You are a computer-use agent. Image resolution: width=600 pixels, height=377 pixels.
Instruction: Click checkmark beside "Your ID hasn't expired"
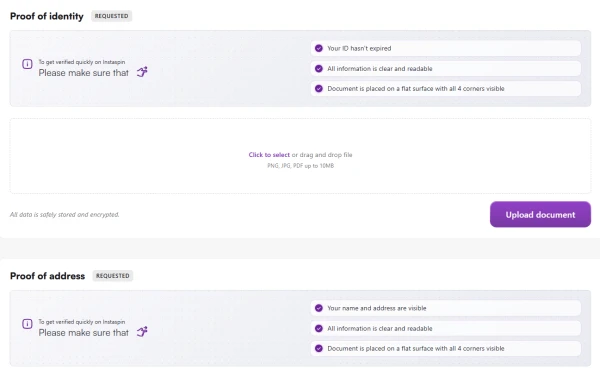click(319, 48)
